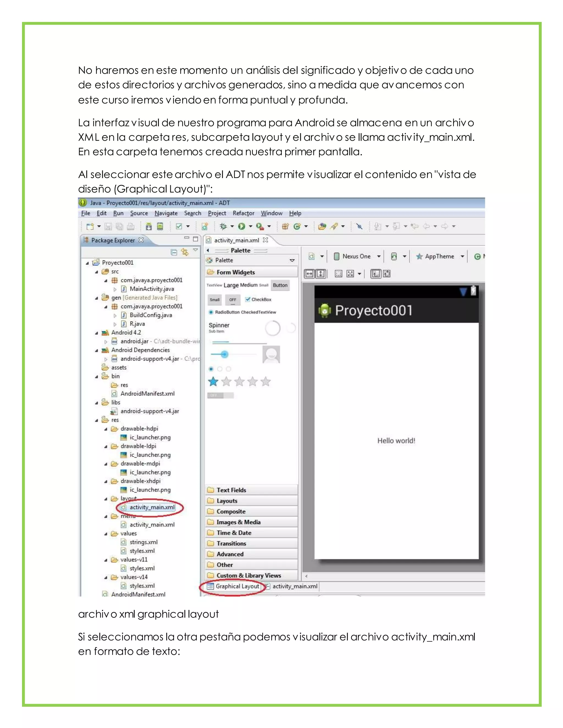Click the Zoom to Fit icon

point(350,274)
